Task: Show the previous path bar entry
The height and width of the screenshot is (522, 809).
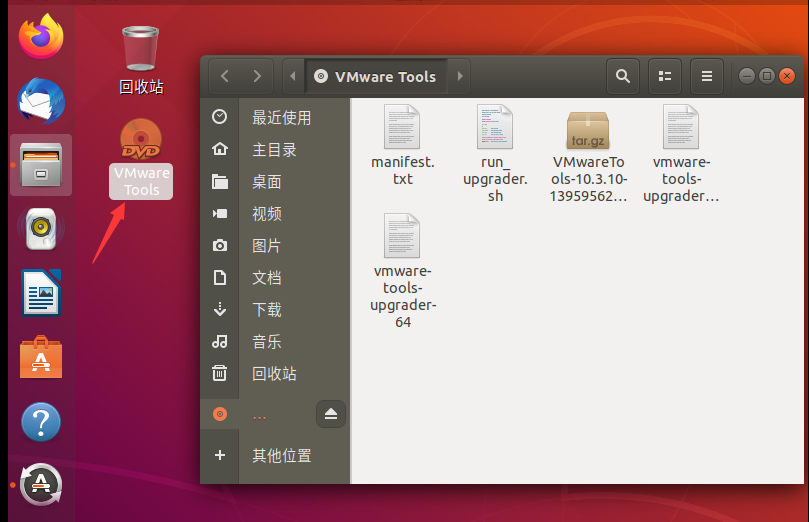Action: [293, 76]
